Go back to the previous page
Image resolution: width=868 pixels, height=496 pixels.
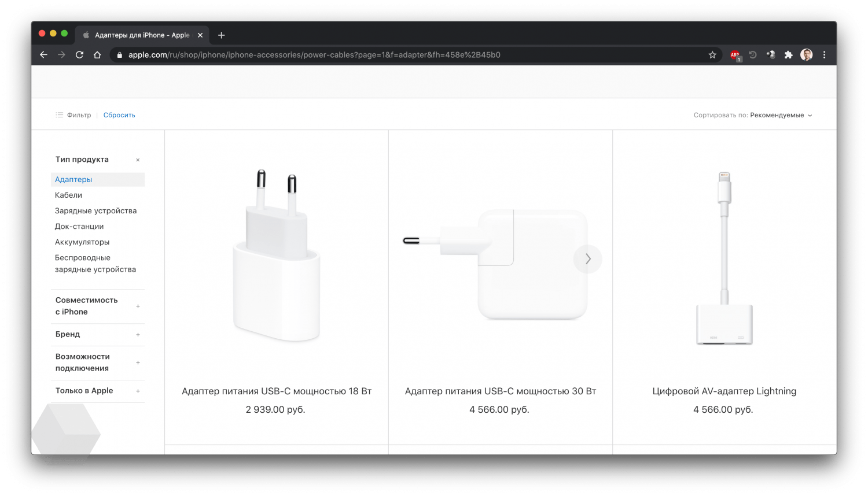coord(43,55)
